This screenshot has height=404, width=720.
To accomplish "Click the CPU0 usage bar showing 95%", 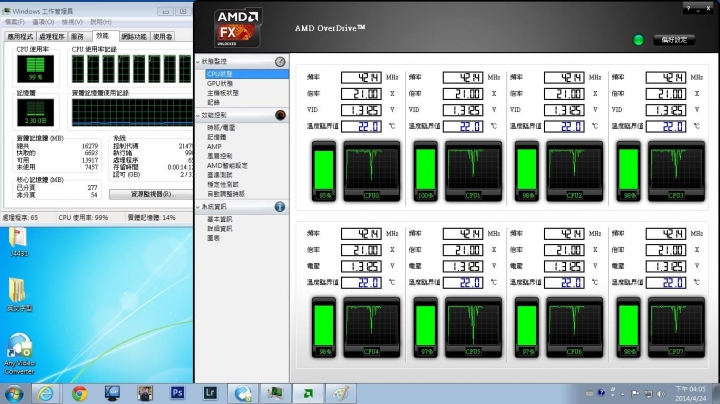I will pyautogui.click(x=324, y=171).
